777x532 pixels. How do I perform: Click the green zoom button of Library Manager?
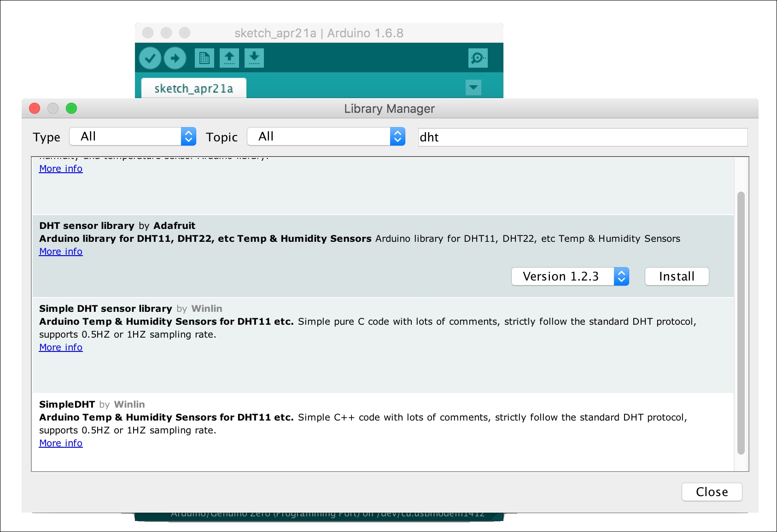(71, 108)
